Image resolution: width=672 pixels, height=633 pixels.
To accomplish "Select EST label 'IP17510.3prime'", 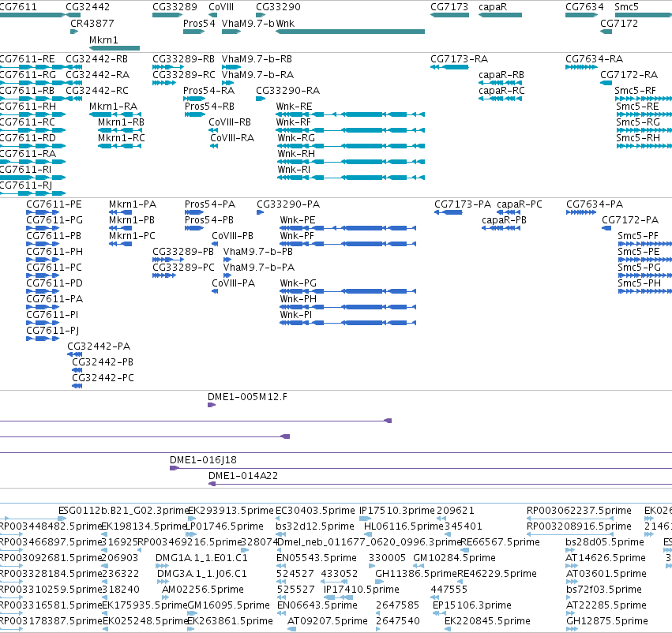I will (397, 511).
